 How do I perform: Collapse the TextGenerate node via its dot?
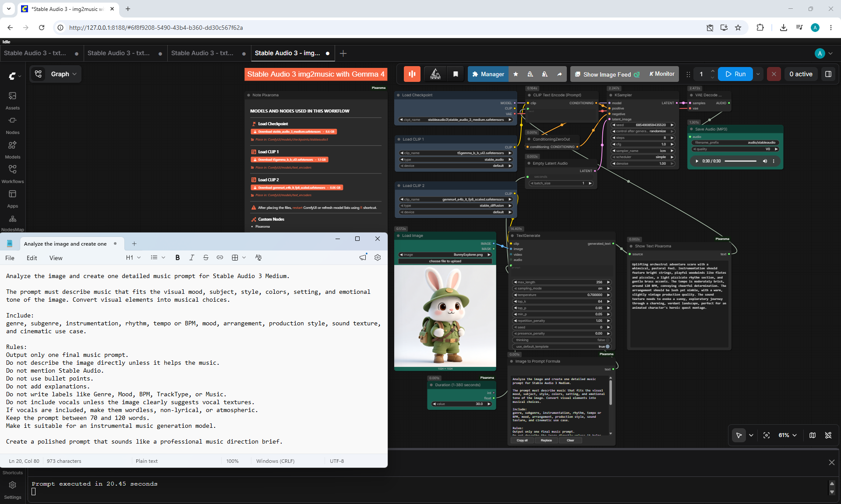(x=512, y=236)
